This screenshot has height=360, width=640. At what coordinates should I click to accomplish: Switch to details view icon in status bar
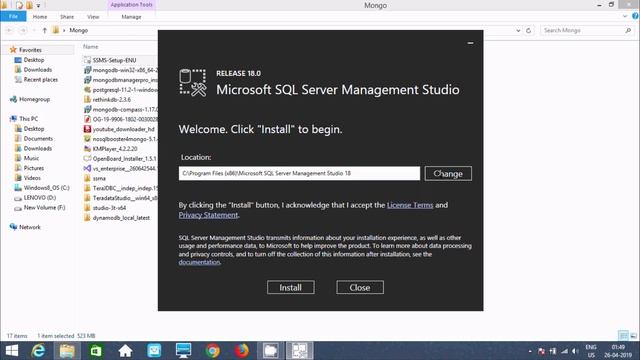point(623,336)
